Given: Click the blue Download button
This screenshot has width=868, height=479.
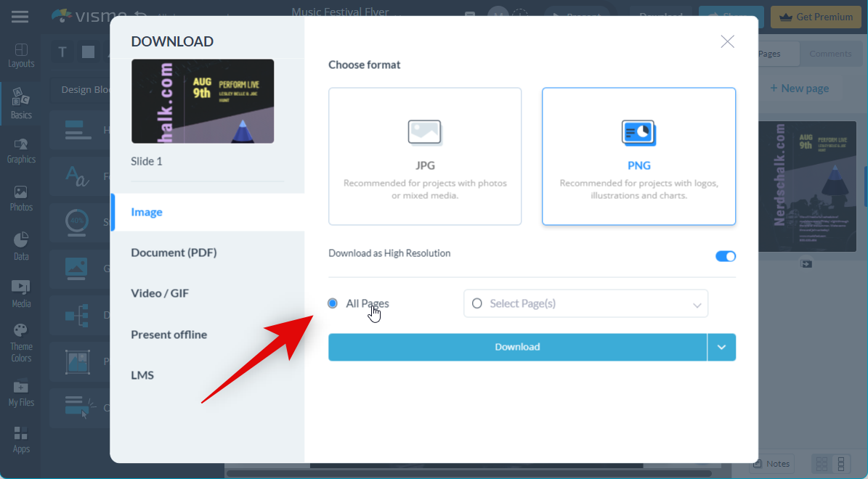Looking at the screenshot, I should click(x=517, y=347).
